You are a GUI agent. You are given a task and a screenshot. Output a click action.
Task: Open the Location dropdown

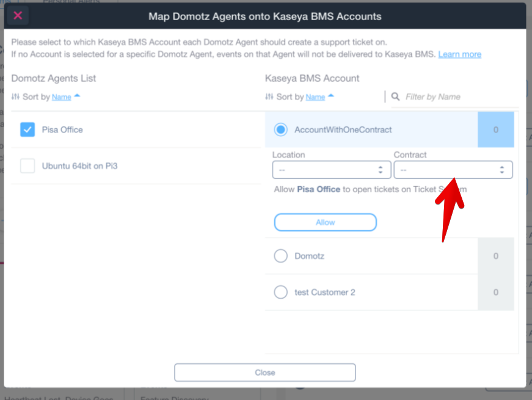pos(332,170)
